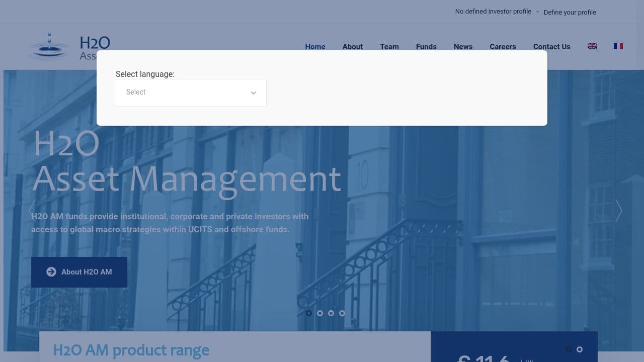Activate the first carousel indicator dot
This screenshot has height=362, width=644.
tap(309, 313)
